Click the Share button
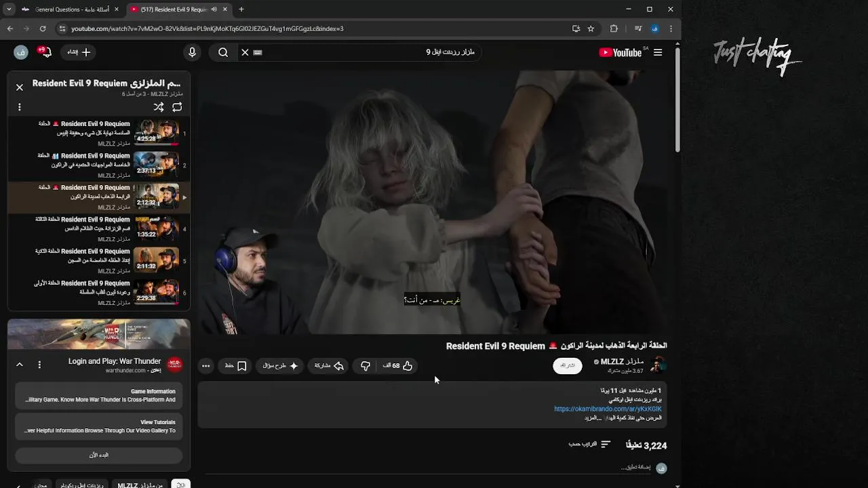The width and height of the screenshot is (868, 488). click(329, 366)
